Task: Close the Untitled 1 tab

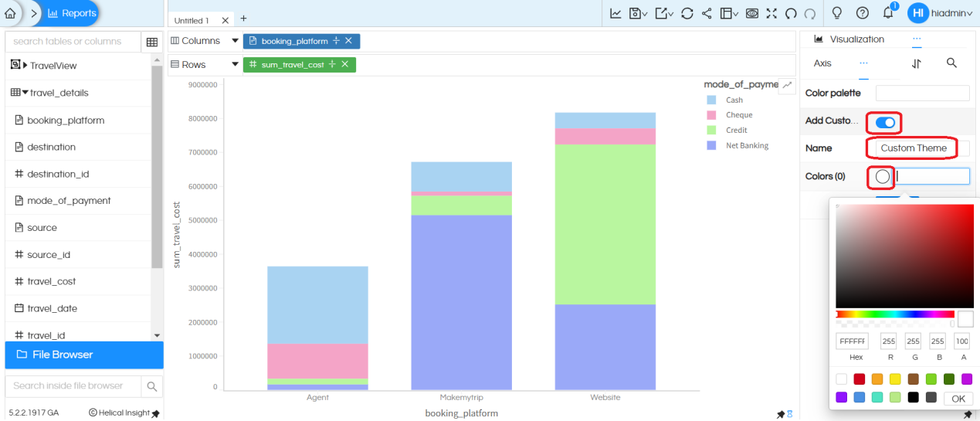Action: 225,20
